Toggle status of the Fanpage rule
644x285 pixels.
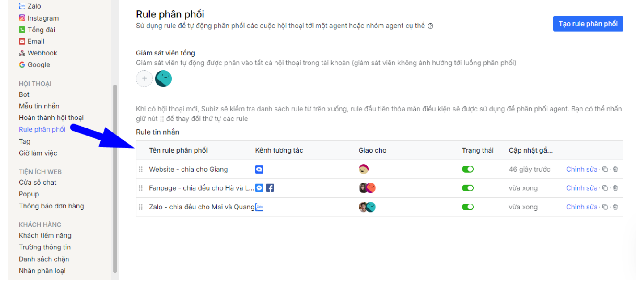pos(468,188)
